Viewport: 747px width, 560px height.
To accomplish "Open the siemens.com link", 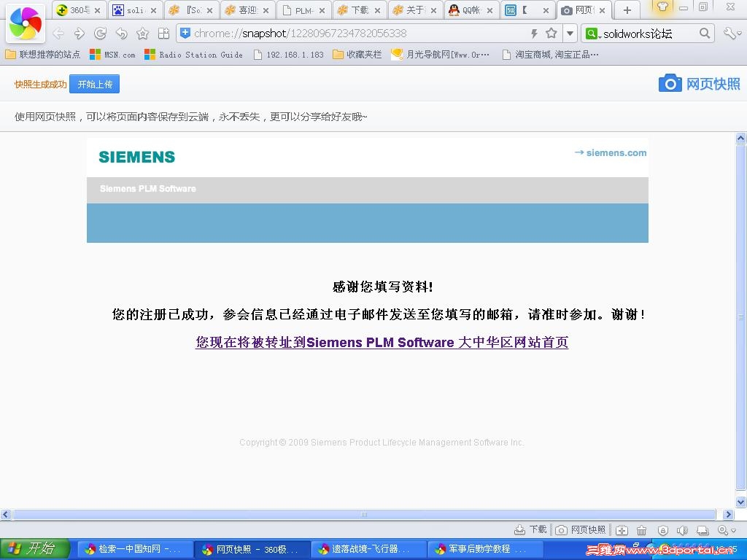I will [x=611, y=152].
